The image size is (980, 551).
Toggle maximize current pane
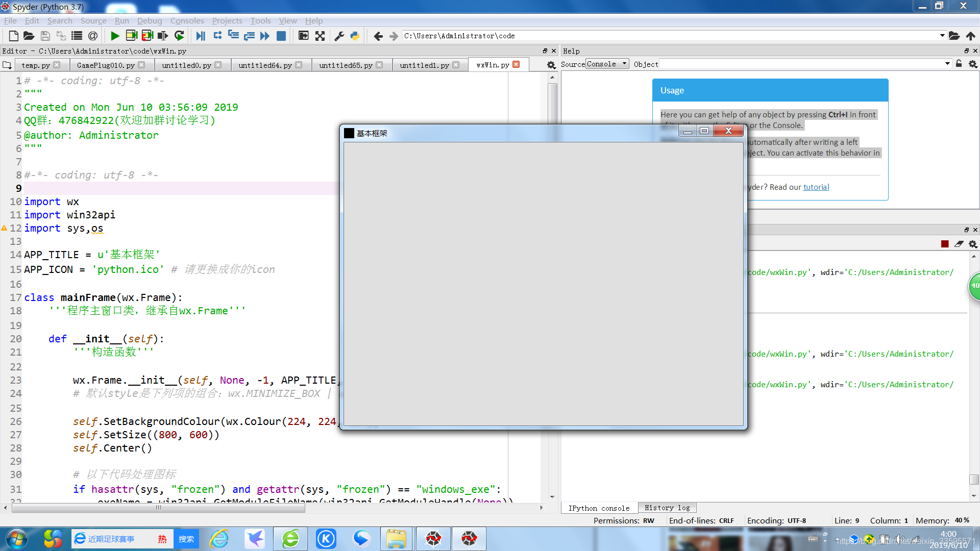(304, 36)
